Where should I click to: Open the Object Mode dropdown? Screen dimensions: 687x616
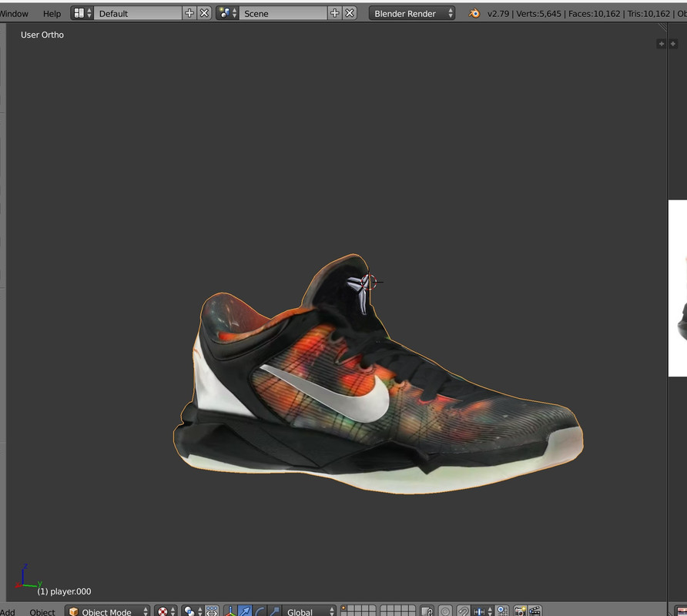pos(107,611)
